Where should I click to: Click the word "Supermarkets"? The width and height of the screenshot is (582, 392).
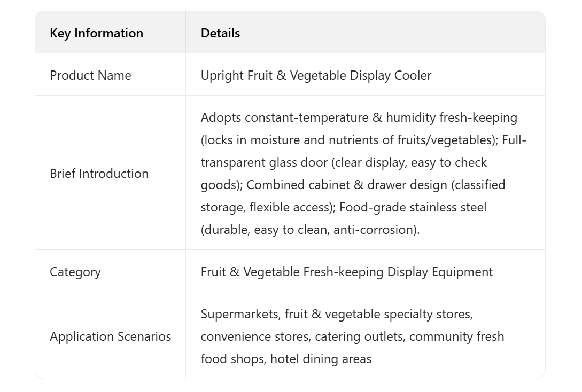(239, 314)
